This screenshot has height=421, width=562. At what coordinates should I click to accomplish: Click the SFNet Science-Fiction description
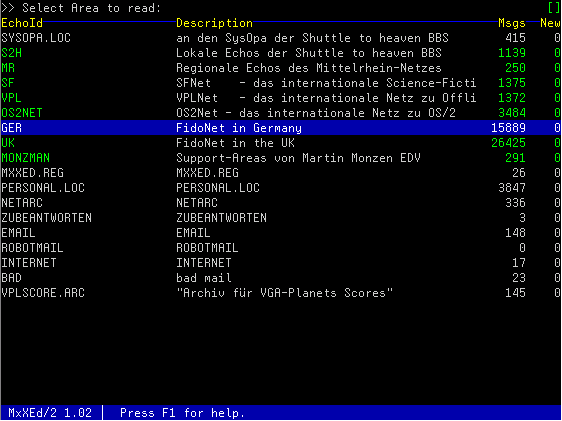coord(327,83)
